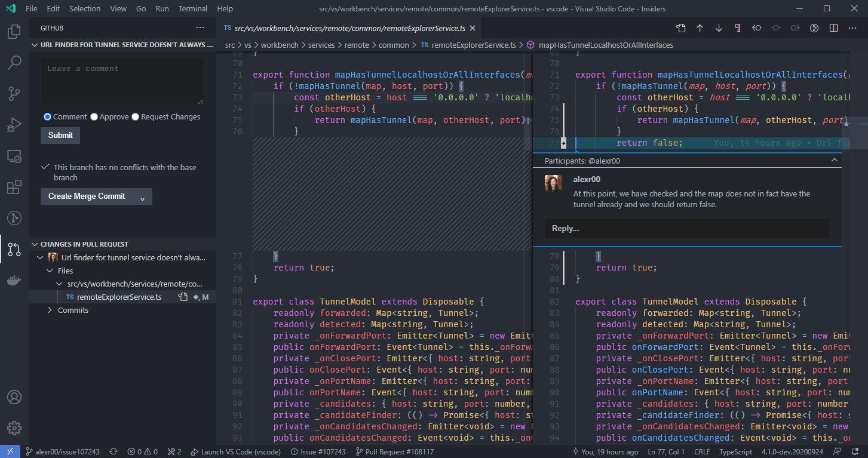The height and width of the screenshot is (458, 868).
Task: Open the GitHub Pull Requests view icon
Action: click(14, 250)
